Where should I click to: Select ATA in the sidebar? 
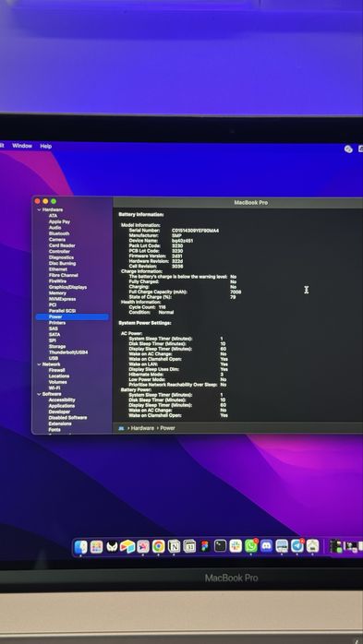click(x=54, y=216)
